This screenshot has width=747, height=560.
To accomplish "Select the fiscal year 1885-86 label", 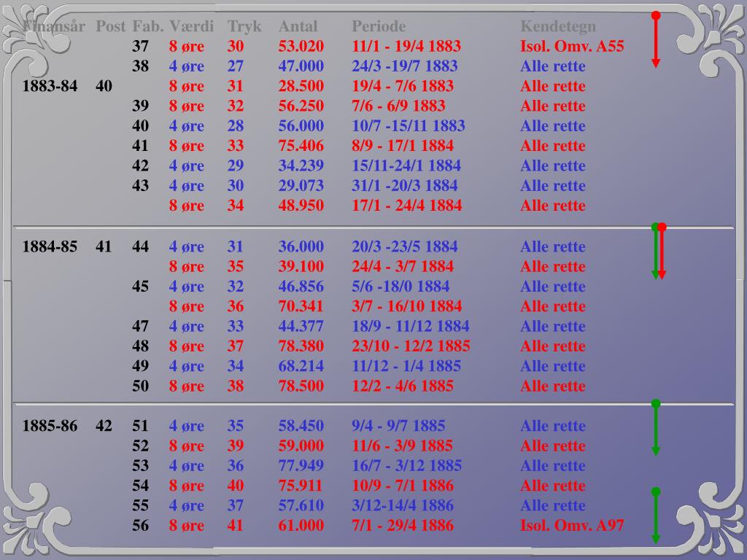I will [x=50, y=426].
